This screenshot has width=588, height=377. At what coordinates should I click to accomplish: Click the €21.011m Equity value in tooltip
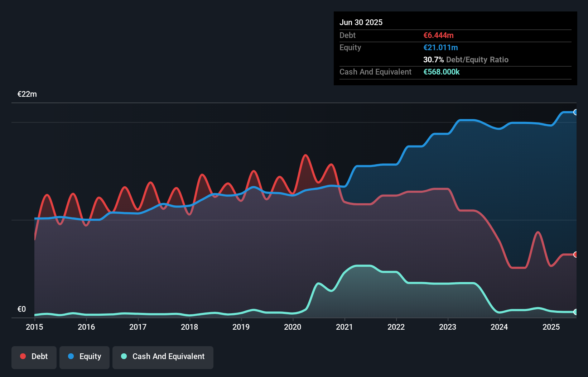point(440,47)
